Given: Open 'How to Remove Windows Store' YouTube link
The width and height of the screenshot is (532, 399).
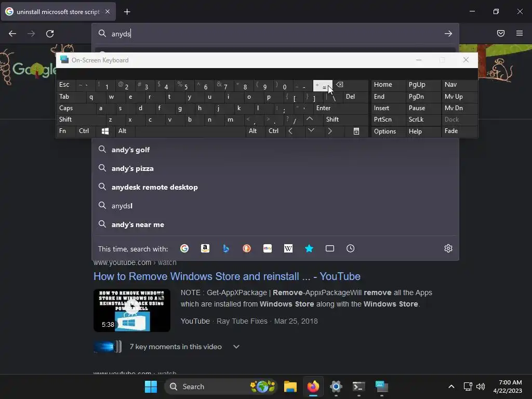Looking at the screenshot, I should pyautogui.click(x=227, y=276).
